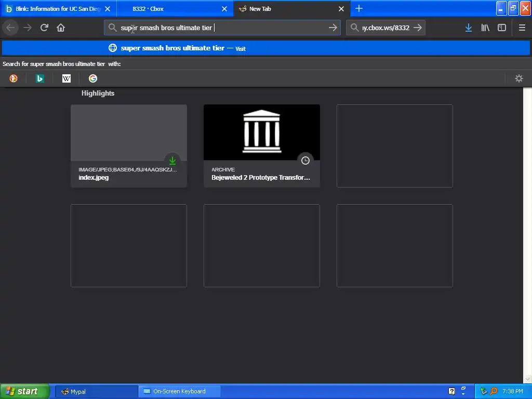Close the Blink UC San Diego tab

pyautogui.click(x=108, y=9)
